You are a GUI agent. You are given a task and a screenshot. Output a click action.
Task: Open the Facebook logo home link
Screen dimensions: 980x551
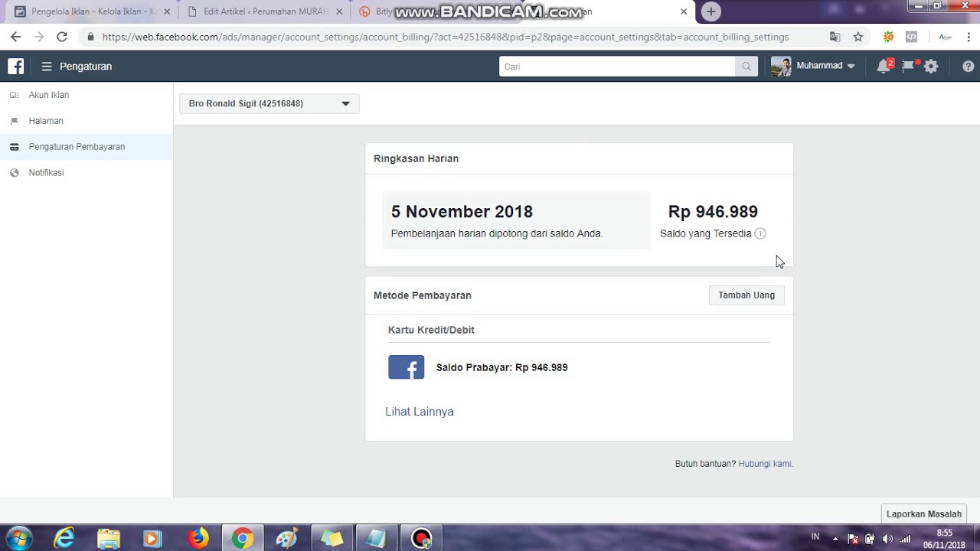(x=16, y=67)
